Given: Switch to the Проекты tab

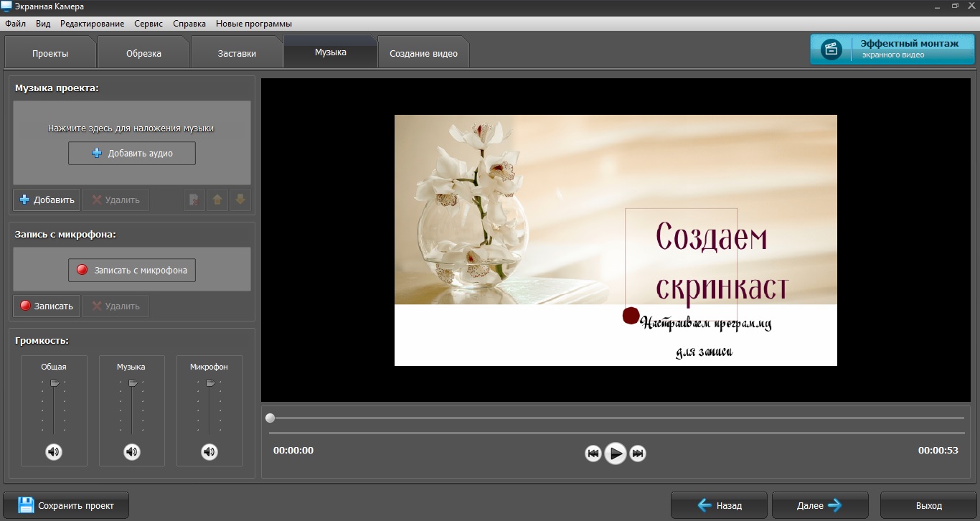Looking at the screenshot, I should pos(50,54).
